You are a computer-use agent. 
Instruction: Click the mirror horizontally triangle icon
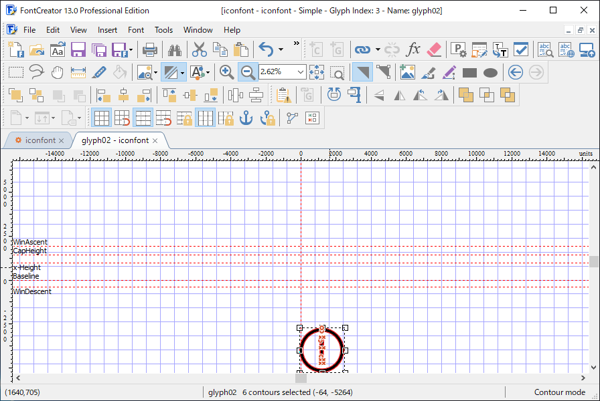pyautogui.click(x=399, y=95)
